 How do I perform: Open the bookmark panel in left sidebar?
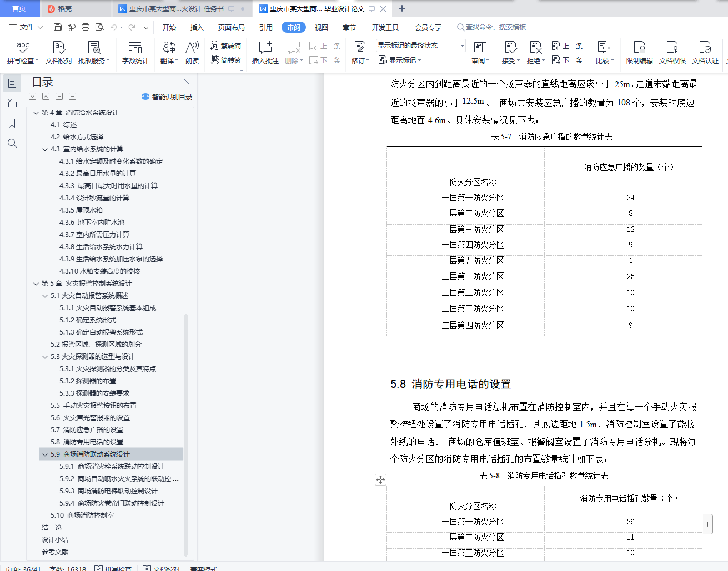tap(12, 123)
